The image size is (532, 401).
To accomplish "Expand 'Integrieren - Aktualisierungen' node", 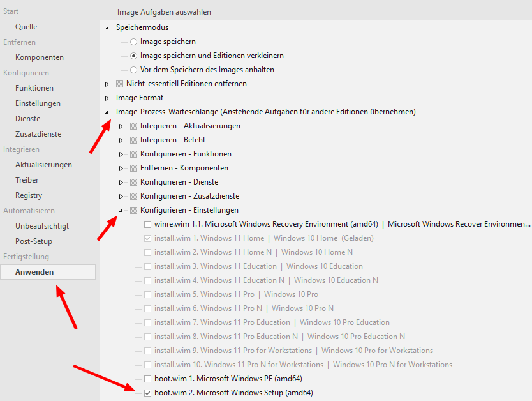I will [x=121, y=126].
